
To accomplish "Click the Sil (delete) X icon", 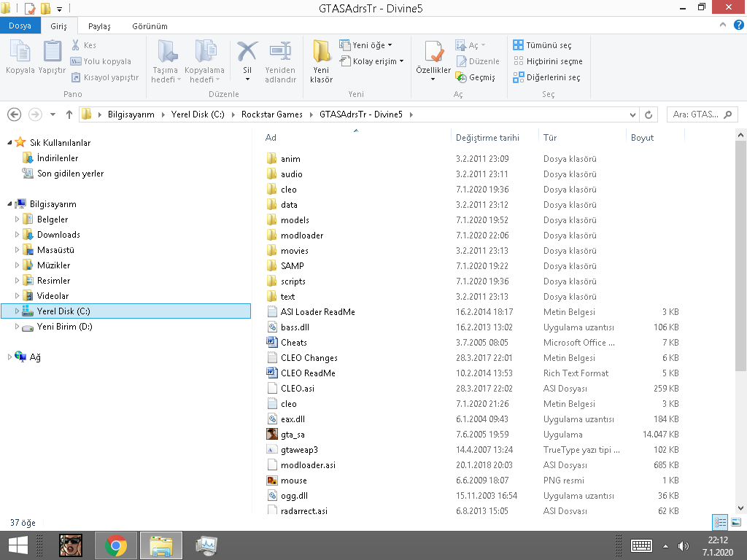I will [x=247, y=51].
